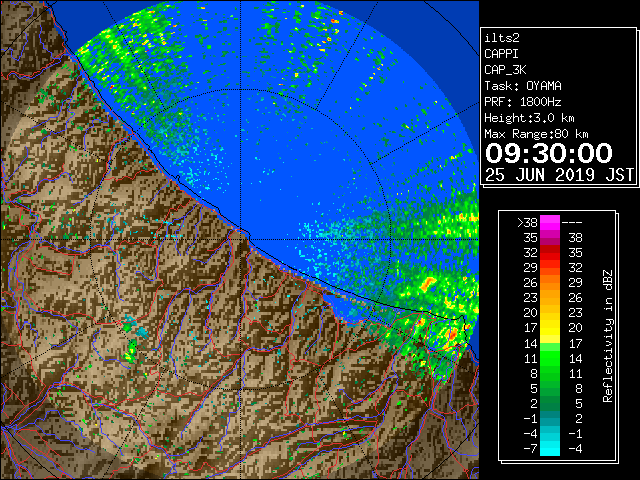Pick the cyan -7 to -4 dBZ band
640x480 pixels.
(x=550, y=449)
